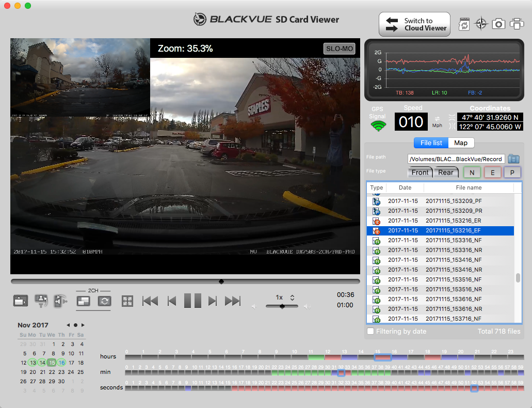
Task: Click the SD card refresh icon
Action: [x=464, y=24]
